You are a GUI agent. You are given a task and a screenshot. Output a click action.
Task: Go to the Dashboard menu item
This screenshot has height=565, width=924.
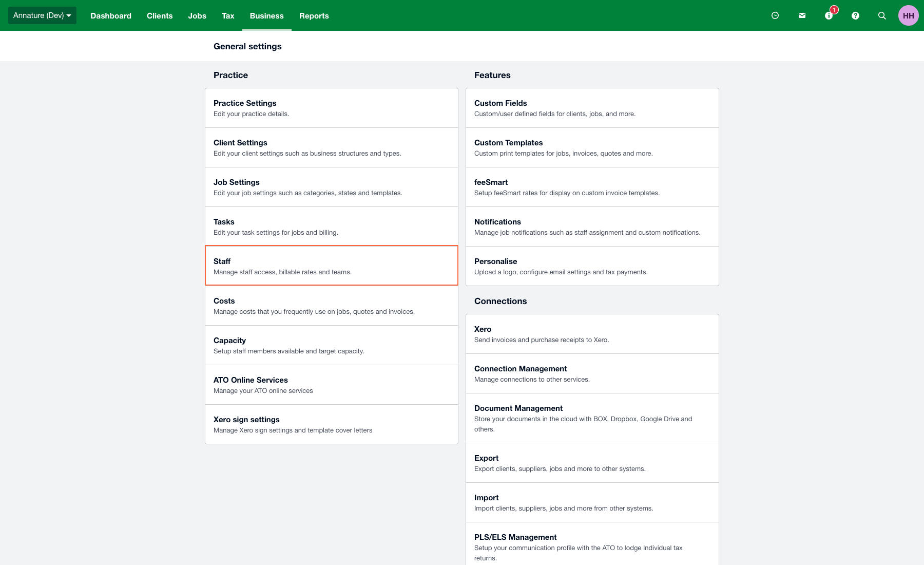point(111,16)
